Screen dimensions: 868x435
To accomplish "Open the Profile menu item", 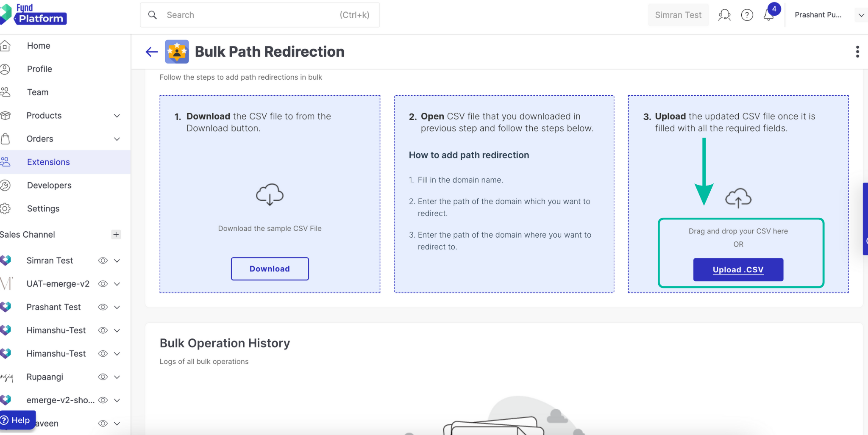I will 39,69.
